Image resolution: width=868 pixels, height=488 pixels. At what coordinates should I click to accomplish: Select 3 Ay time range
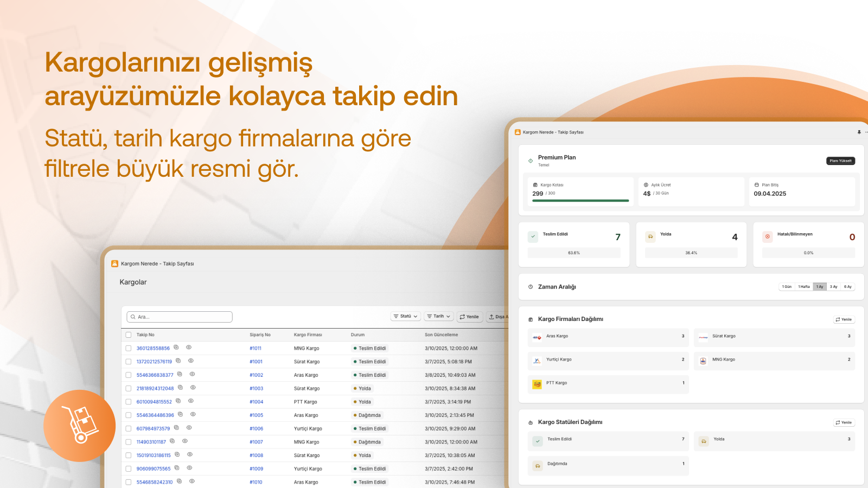(x=834, y=287)
